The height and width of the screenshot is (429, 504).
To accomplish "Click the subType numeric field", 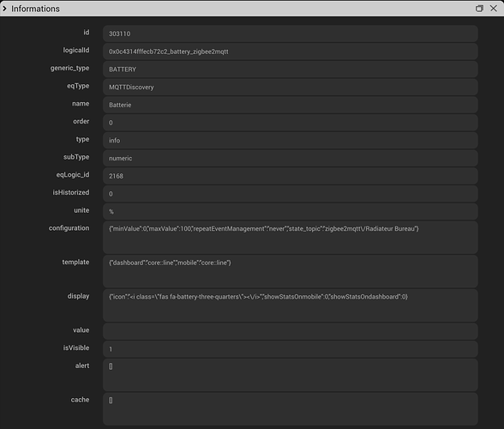I will tap(291, 159).
